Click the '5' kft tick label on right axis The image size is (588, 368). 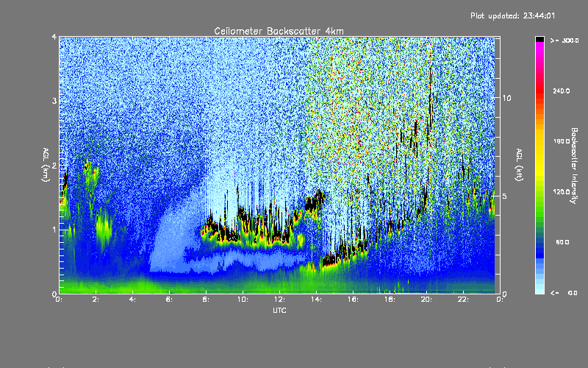coord(505,196)
